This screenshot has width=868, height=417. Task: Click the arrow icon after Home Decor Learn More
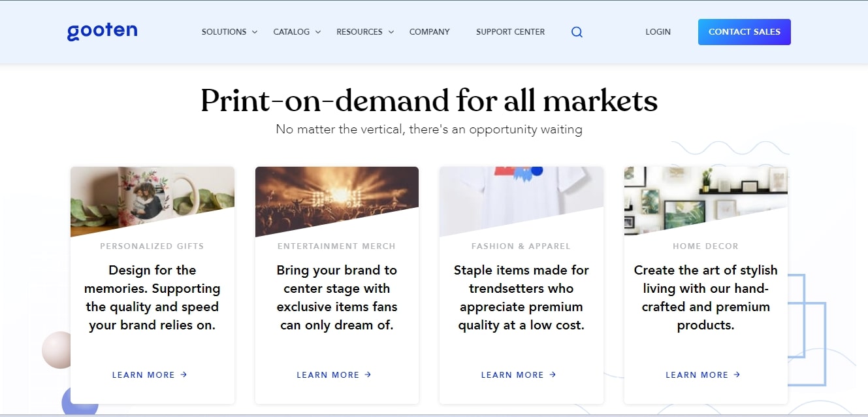(x=737, y=375)
